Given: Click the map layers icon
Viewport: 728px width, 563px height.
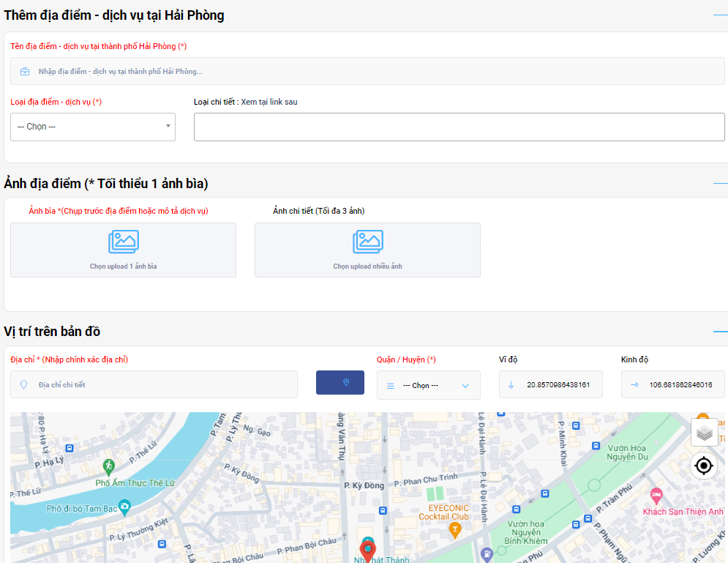Looking at the screenshot, I should click(x=705, y=433).
